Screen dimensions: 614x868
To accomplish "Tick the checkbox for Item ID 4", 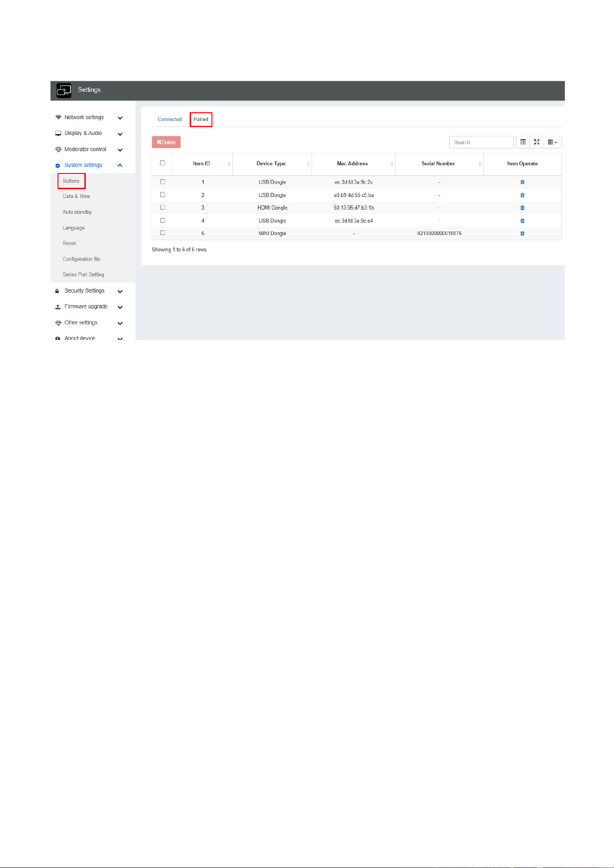I will (163, 220).
